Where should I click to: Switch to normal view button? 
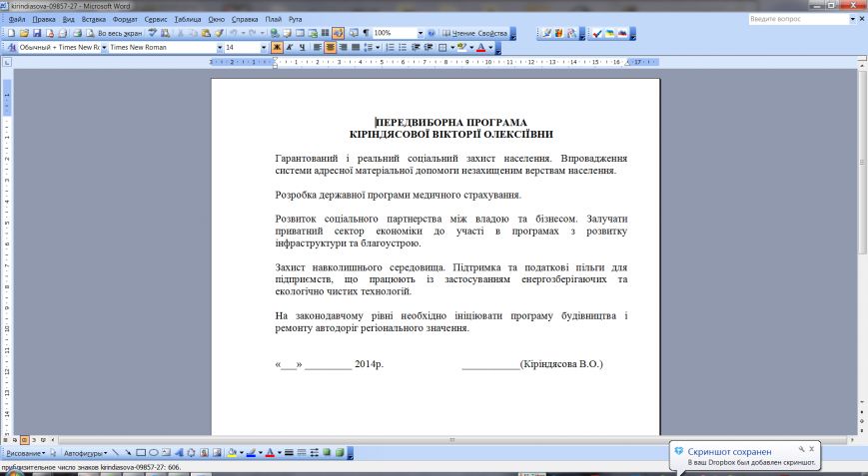(5, 440)
